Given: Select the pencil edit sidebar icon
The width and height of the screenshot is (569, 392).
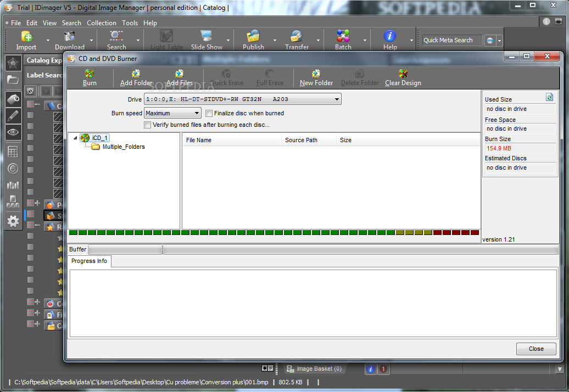Looking at the screenshot, I should pos(13,116).
